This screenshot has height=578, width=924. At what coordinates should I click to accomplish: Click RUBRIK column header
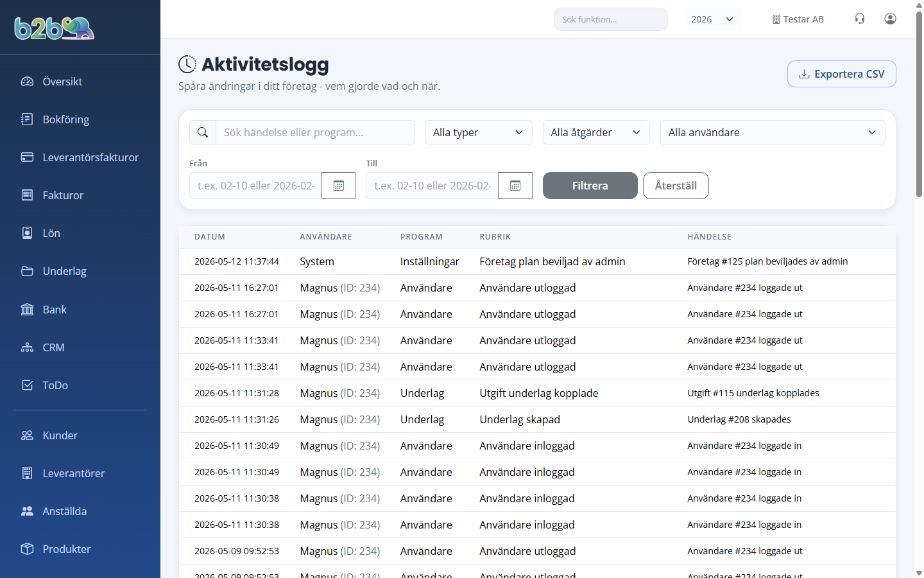point(495,237)
